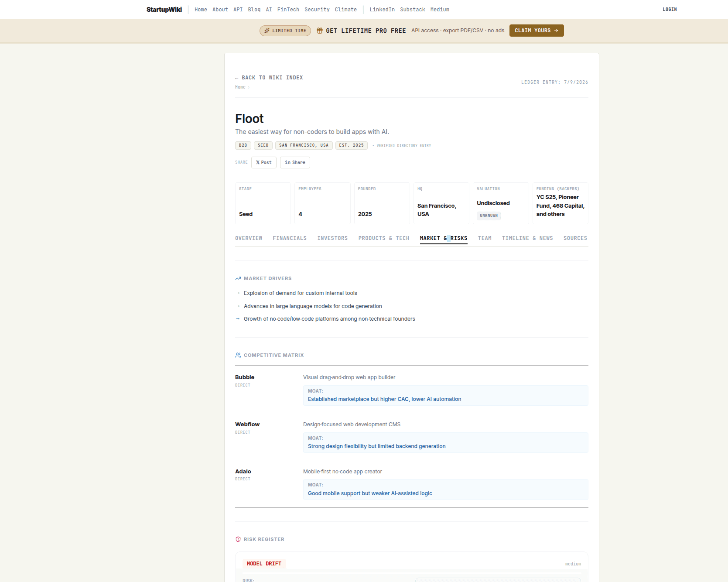Click the LIMITED TIME badge
This screenshot has height=582, width=728.
(285, 31)
